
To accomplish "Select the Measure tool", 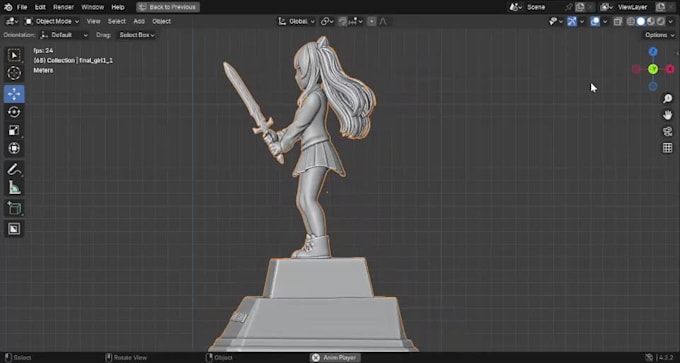I will pyautogui.click(x=14, y=187).
